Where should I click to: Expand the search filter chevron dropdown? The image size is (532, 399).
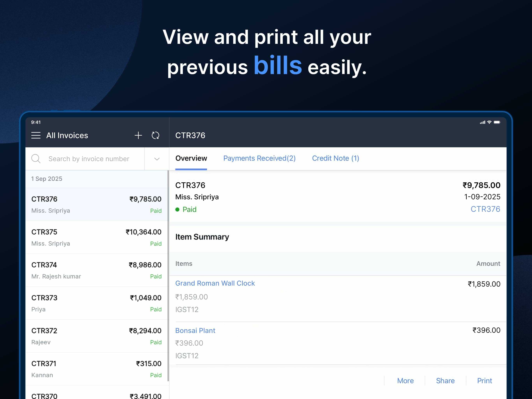pyautogui.click(x=157, y=159)
